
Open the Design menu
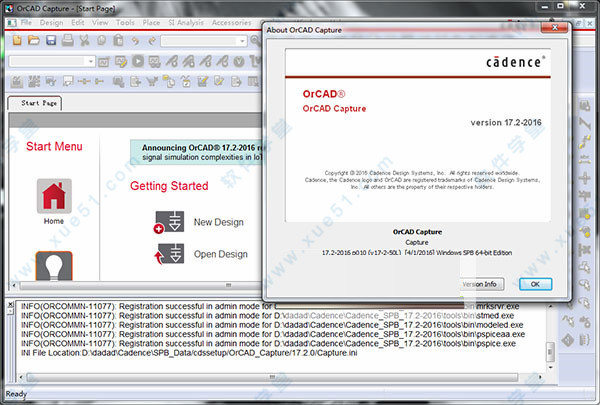click(51, 23)
